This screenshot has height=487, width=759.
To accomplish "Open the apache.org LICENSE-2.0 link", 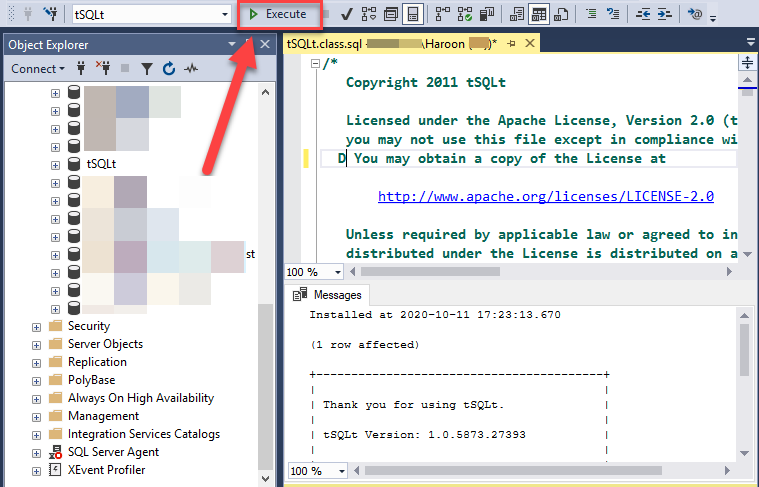I will 546,196.
